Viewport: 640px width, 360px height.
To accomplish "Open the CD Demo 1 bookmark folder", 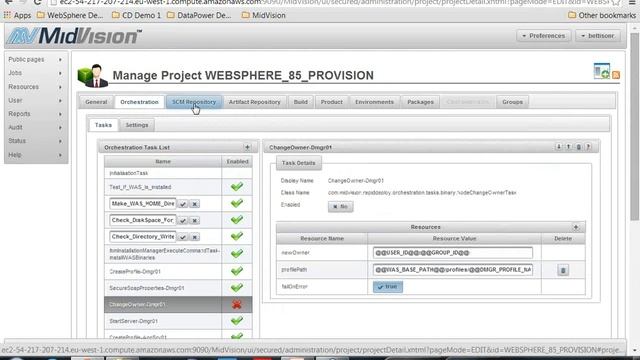I will tap(136, 16).
